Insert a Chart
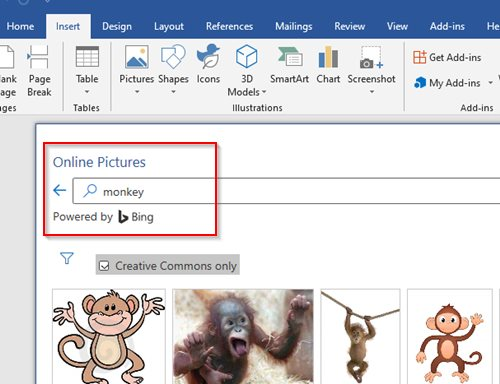This screenshot has height=384, width=500. point(328,64)
